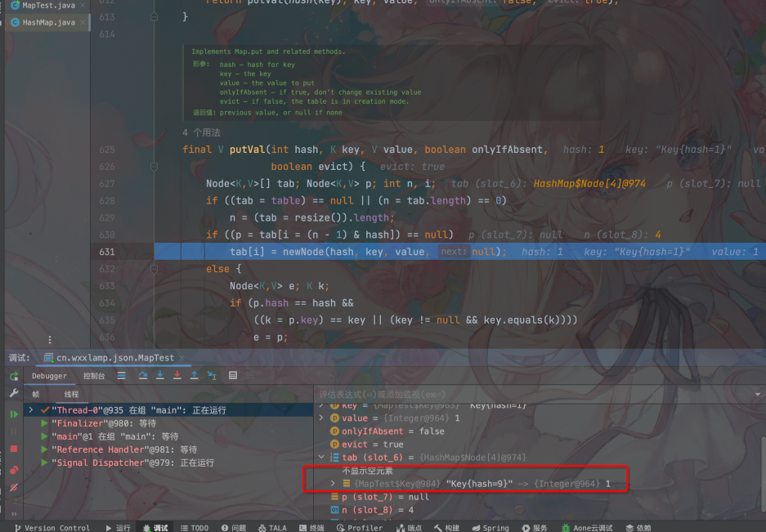Switch to the 控制台 console tab
The width and height of the screenshot is (766, 532).
tap(94, 376)
